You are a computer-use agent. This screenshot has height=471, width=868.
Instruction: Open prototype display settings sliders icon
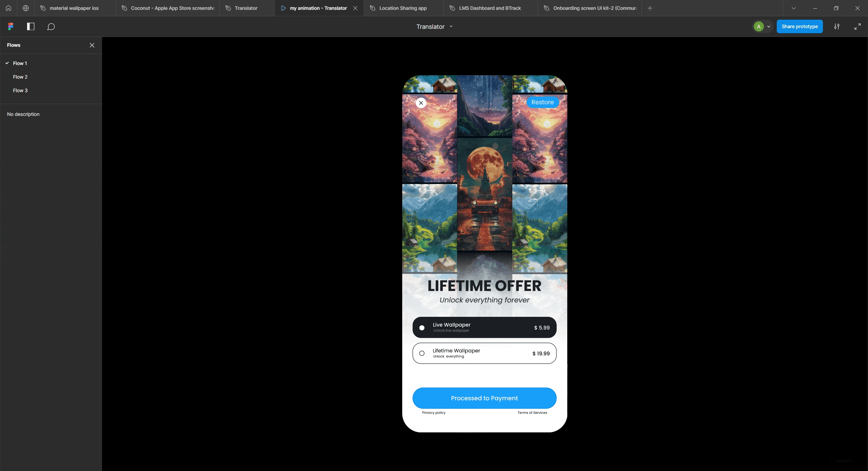point(836,26)
